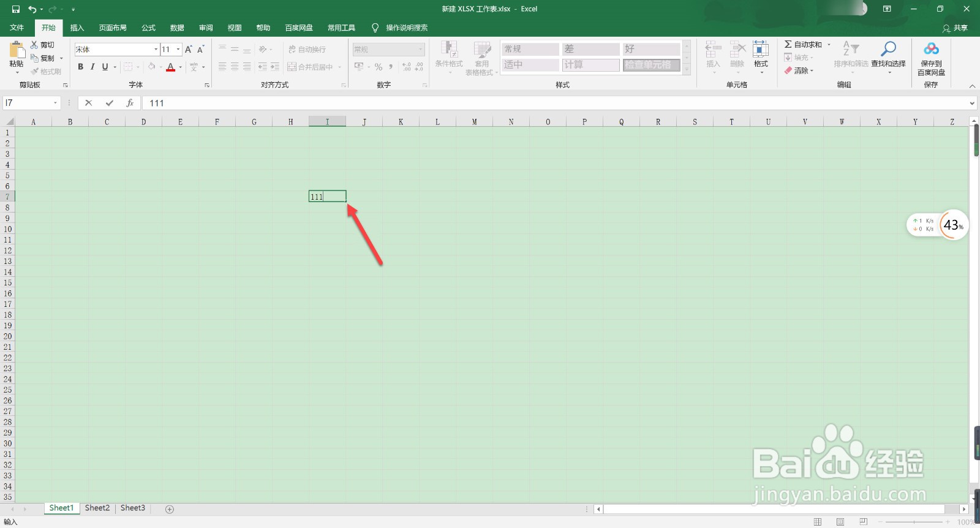Switch to the Insert (插入) tab

[x=77, y=28]
